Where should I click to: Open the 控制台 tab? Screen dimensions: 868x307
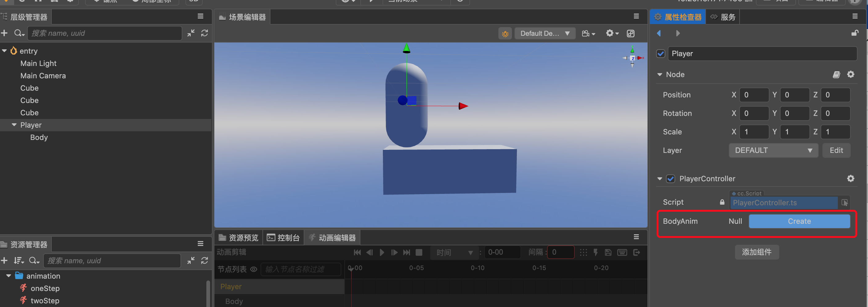click(283, 238)
